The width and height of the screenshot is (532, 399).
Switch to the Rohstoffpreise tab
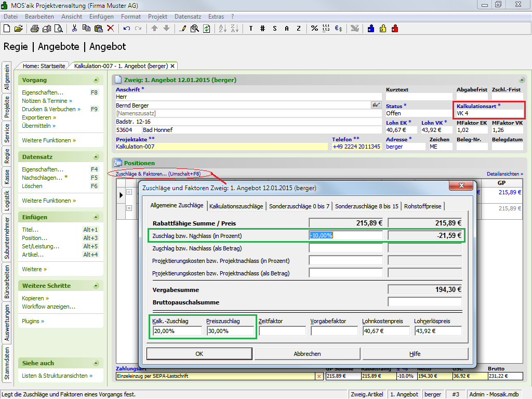pyautogui.click(x=423, y=206)
